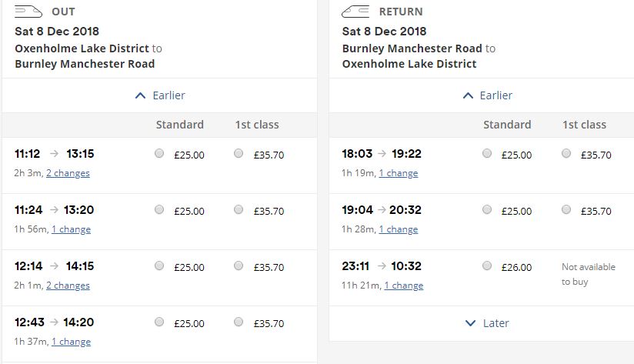Click the up chevron for earlier outbound trains
Screen dimensions: 634x364
(x=140, y=96)
